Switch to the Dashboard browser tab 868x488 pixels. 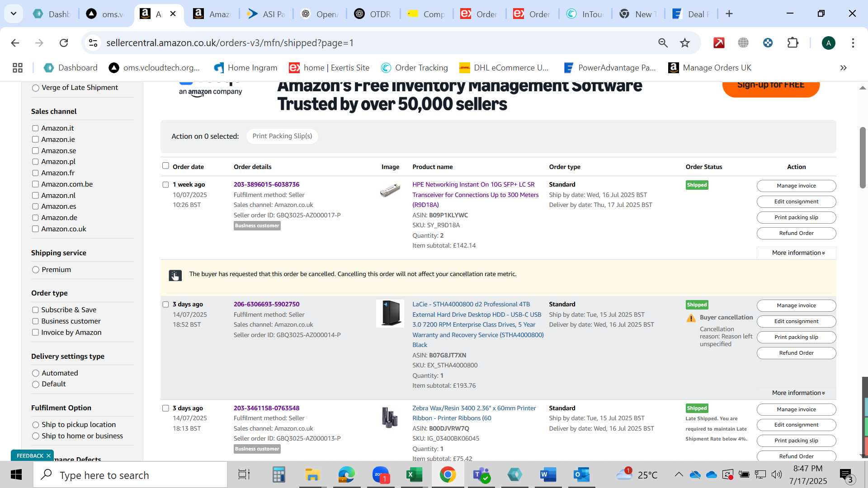(x=52, y=14)
